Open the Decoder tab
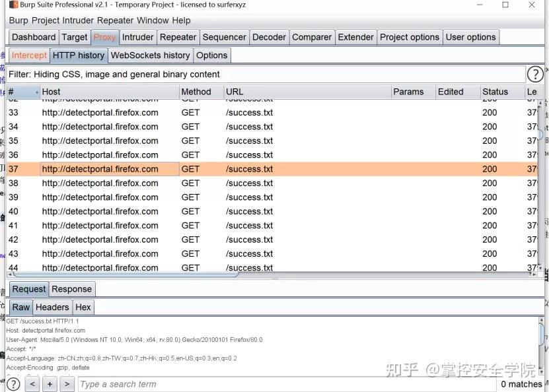The height and width of the screenshot is (392, 549). point(269,37)
